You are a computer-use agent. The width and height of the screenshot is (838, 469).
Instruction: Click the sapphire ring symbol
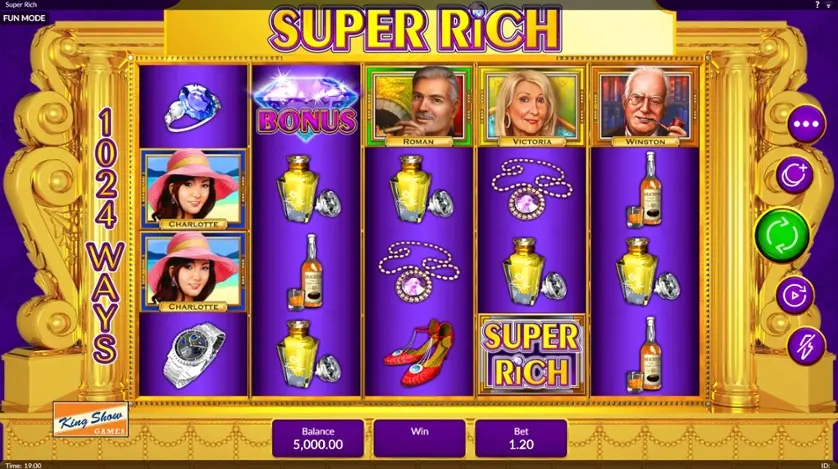pos(192,107)
